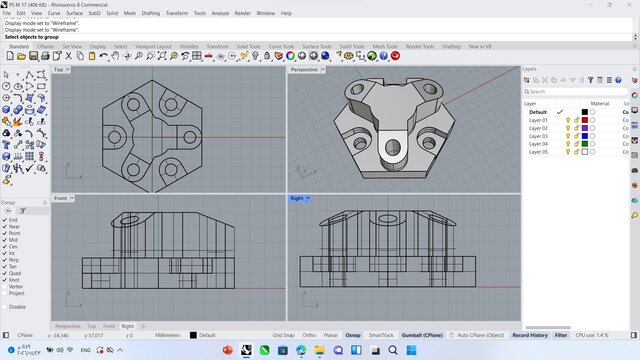Select the Polyline tool in left toolbar
This screenshot has height=360, width=640.
(29, 75)
